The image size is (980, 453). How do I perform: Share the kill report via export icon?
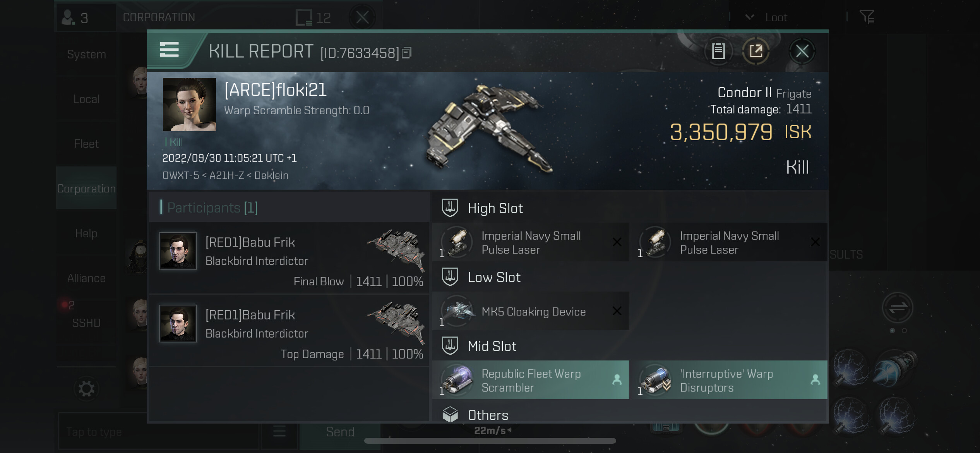coord(756,51)
